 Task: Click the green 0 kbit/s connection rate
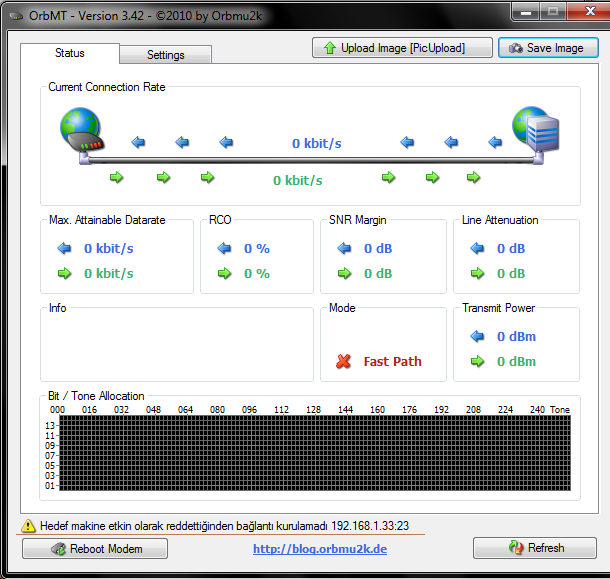298,181
